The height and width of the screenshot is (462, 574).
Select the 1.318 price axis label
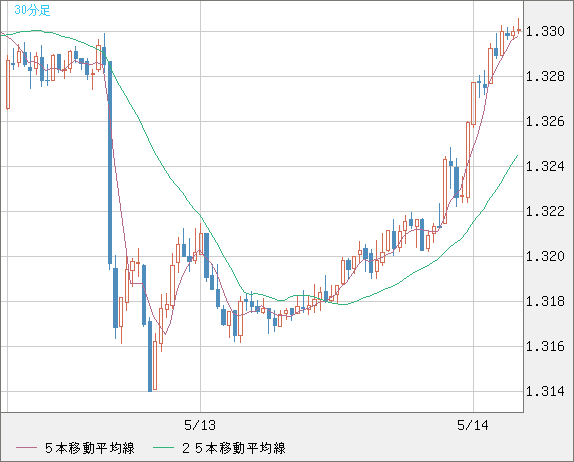[545, 302]
